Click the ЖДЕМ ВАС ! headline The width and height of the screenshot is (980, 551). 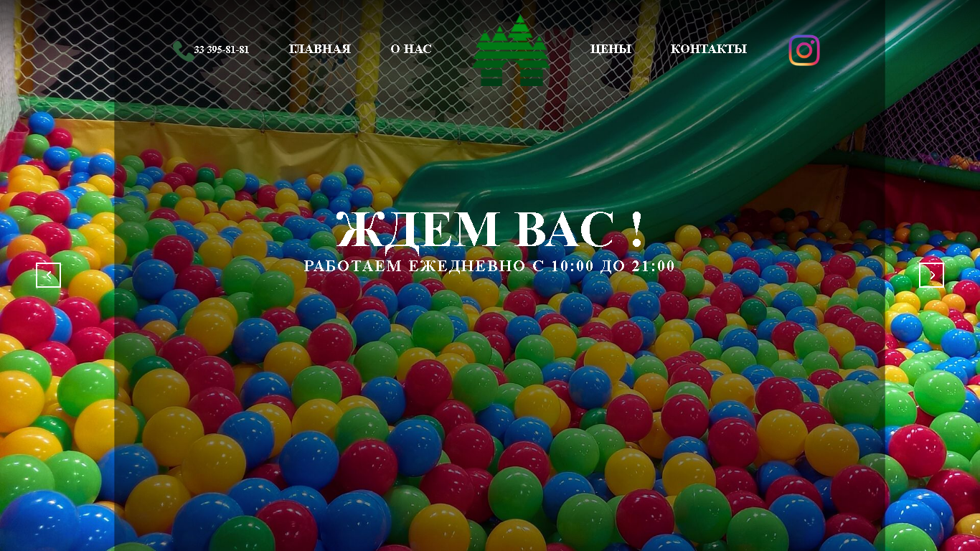click(x=490, y=229)
